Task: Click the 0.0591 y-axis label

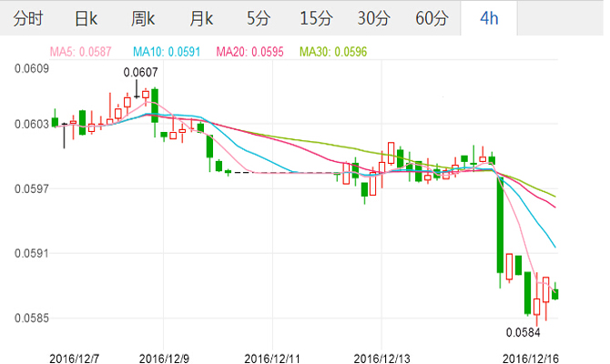Action: 32,254
